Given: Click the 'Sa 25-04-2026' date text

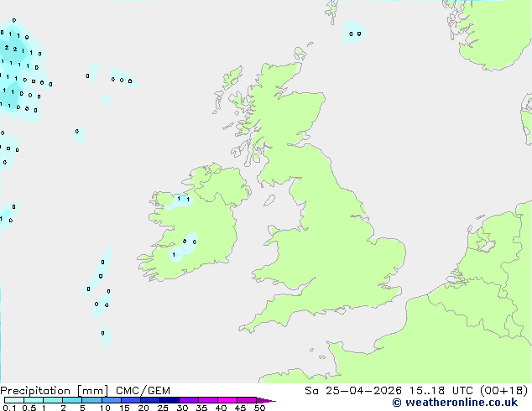Looking at the screenshot, I should (353, 391).
